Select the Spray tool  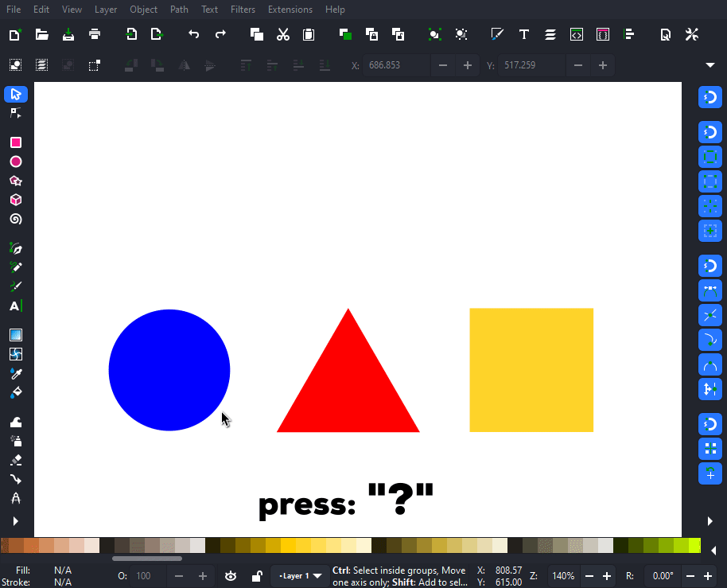click(16, 441)
